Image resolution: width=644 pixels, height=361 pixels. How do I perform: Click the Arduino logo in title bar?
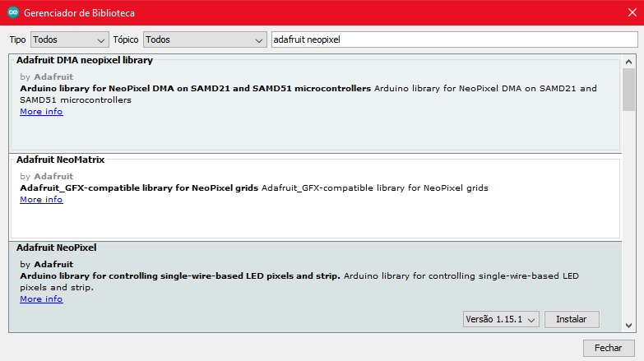click(12, 13)
